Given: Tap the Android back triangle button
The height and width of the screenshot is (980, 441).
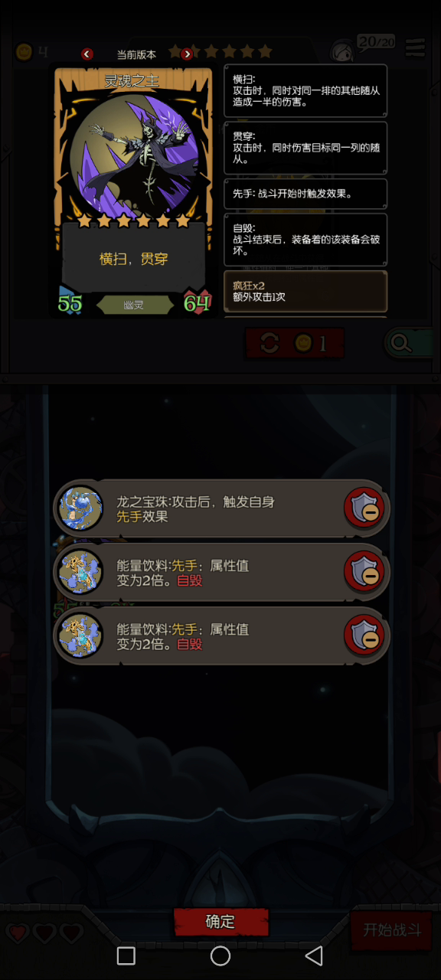Looking at the screenshot, I should (x=314, y=955).
